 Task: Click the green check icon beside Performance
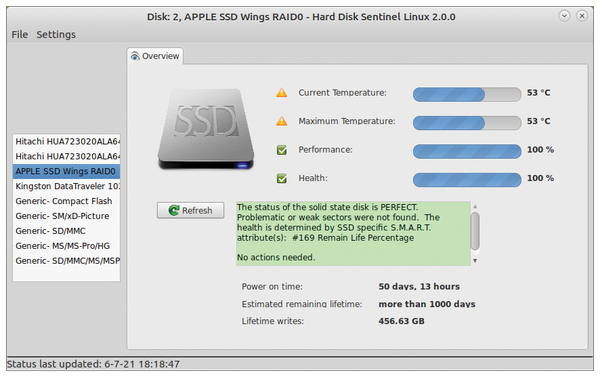[282, 150]
